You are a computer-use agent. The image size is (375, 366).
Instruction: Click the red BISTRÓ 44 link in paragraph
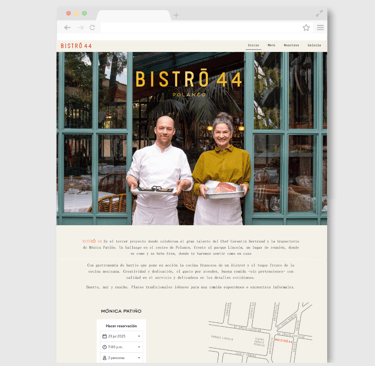pyautogui.click(x=92, y=241)
